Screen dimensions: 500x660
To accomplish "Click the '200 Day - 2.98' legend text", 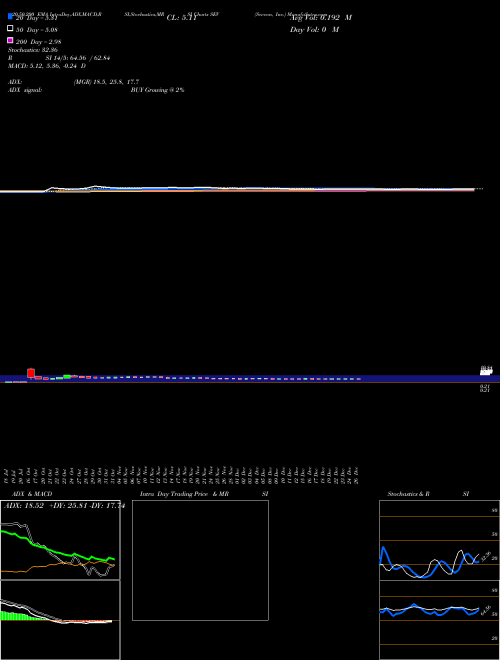I will pyautogui.click(x=38, y=42).
